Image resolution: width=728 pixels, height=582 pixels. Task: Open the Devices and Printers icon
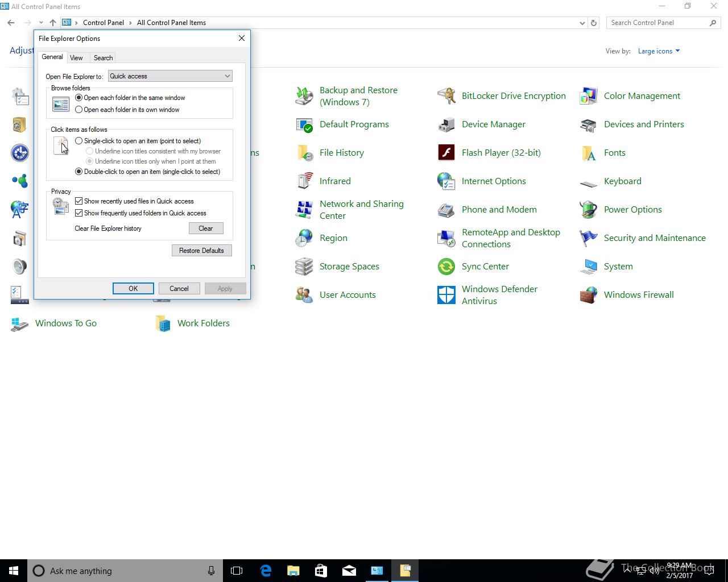tap(589, 124)
